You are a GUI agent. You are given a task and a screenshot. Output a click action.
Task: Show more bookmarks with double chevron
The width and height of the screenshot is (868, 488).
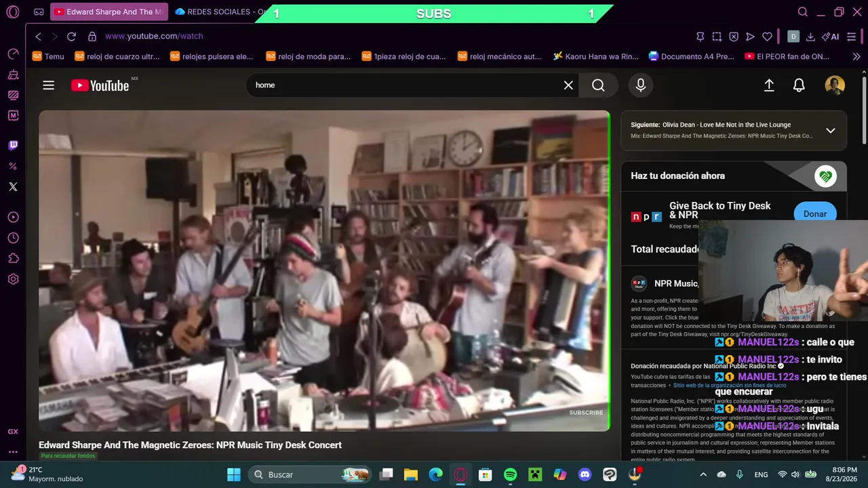856,56
